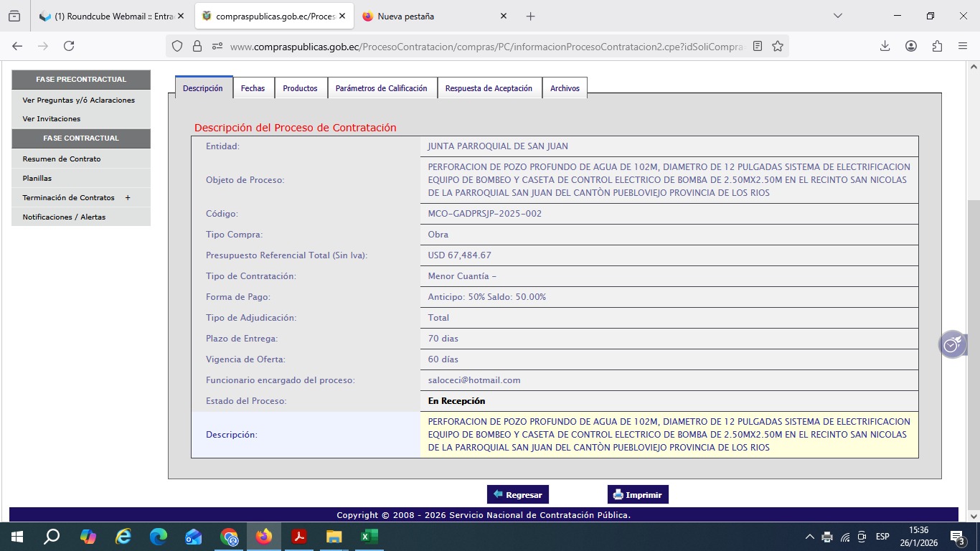Switch to the Fechas tab
This screenshot has width=980, height=551.
[253, 88]
